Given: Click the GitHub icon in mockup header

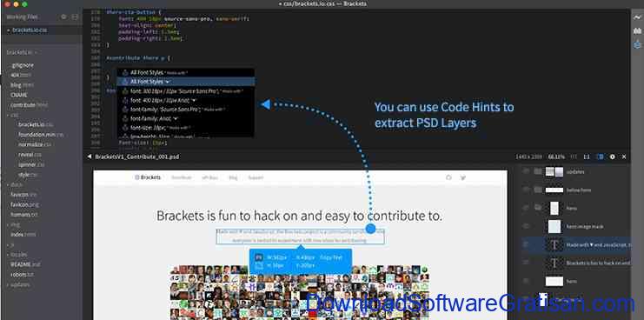Looking at the screenshot, I should [449, 177].
